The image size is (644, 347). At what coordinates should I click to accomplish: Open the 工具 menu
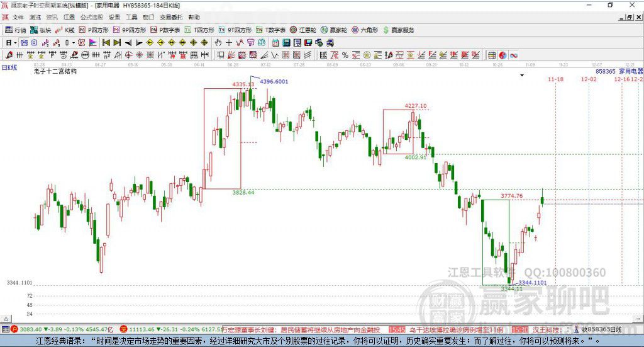pyautogui.click(x=131, y=17)
